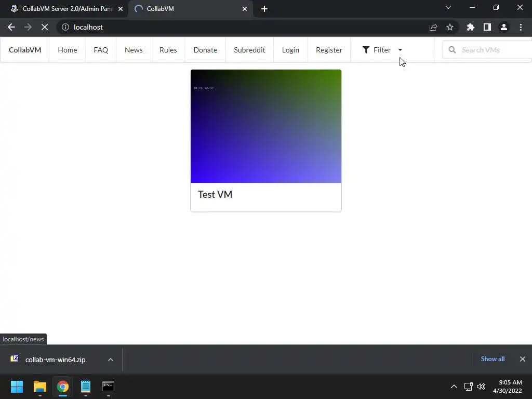Screen dimensions: 532x399
Task: Click the CollabVM brand link
Action: (x=25, y=50)
